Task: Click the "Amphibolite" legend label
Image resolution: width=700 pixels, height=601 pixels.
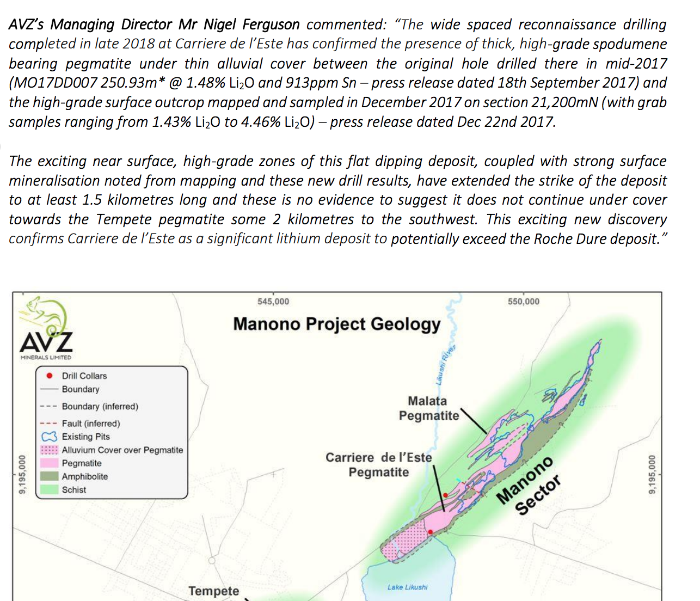Action: 85,476
